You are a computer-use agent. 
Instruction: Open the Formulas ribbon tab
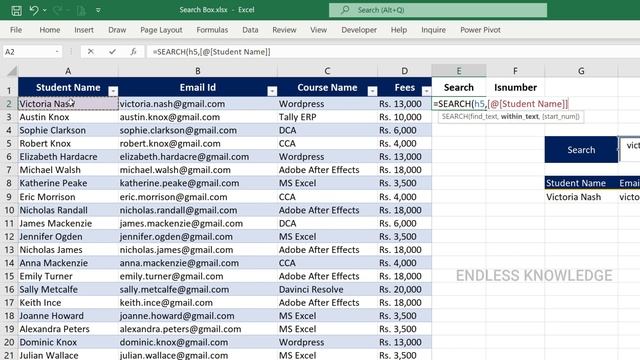click(x=212, y=30)
